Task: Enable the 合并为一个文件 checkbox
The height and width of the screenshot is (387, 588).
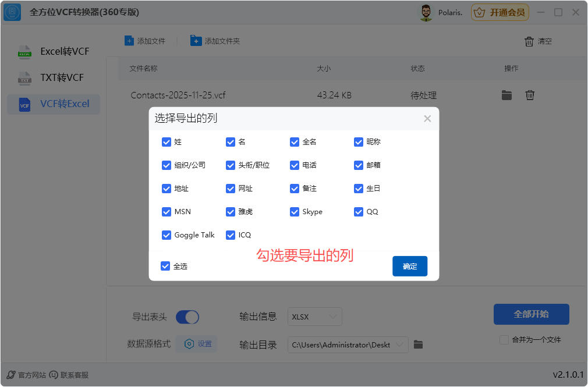Action: pos(504,340)
